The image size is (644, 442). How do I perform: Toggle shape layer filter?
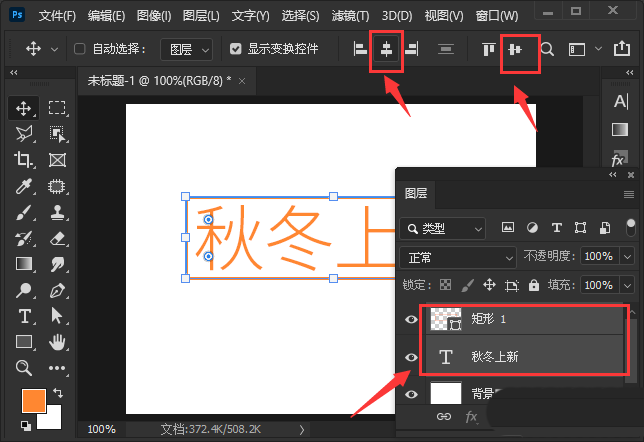click(x=580, y=228)
